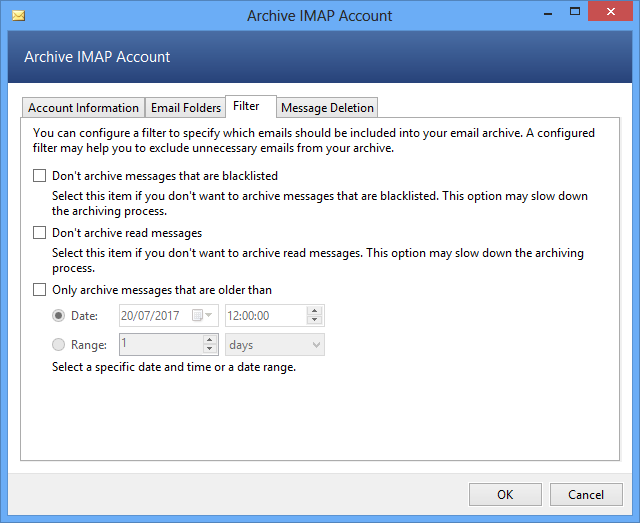Click the date field showing 20/07/2017
The width and height of the screenshot is (640, 523).
(154, 316)
